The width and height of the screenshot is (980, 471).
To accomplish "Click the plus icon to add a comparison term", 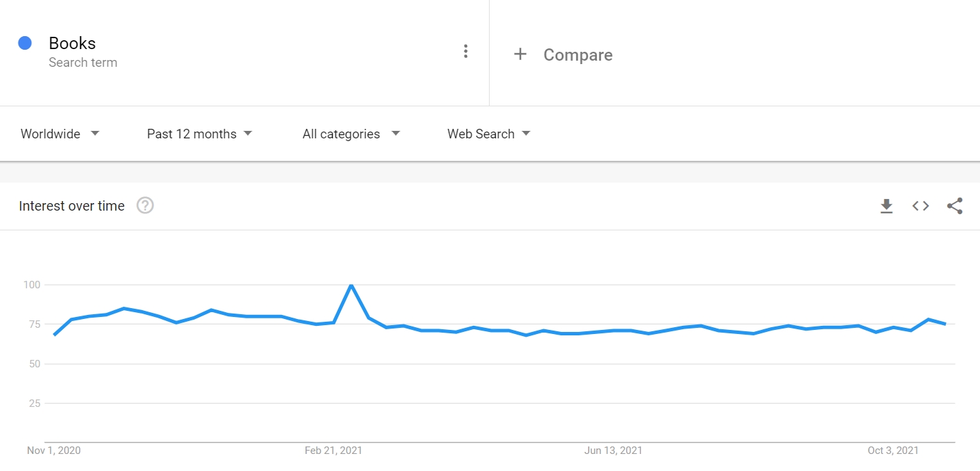I will [520, 54].
